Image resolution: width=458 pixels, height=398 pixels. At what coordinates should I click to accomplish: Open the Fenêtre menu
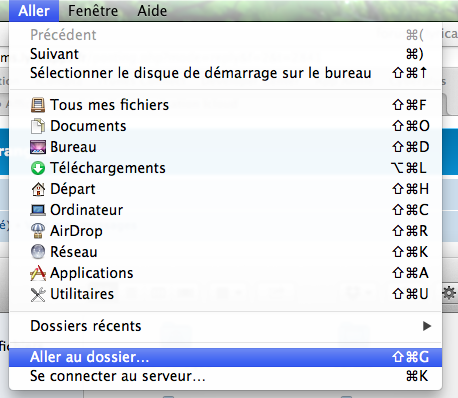(x=93, y=11)
